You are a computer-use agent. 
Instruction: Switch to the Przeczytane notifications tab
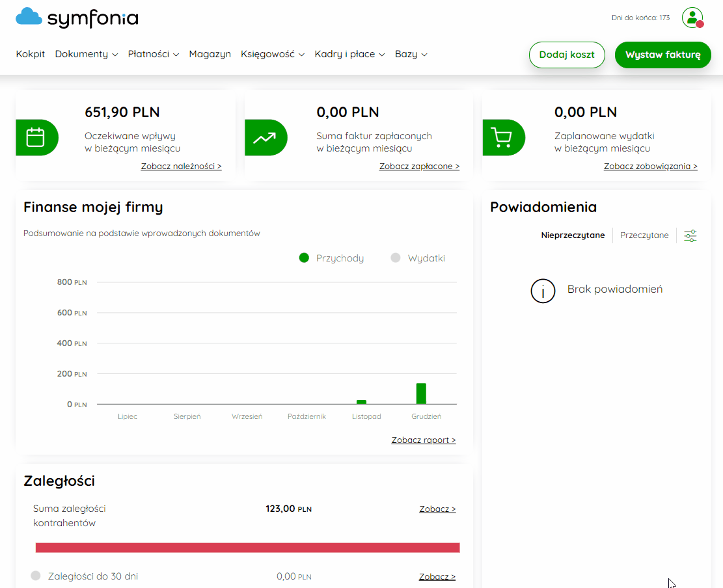click(644, 235)
